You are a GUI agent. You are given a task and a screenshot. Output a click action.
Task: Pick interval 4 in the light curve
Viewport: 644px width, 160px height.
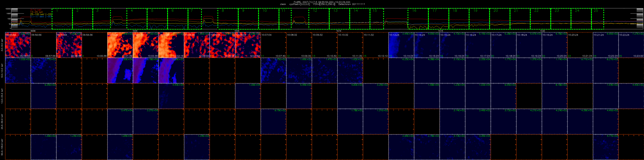click(x=137, y=19)
